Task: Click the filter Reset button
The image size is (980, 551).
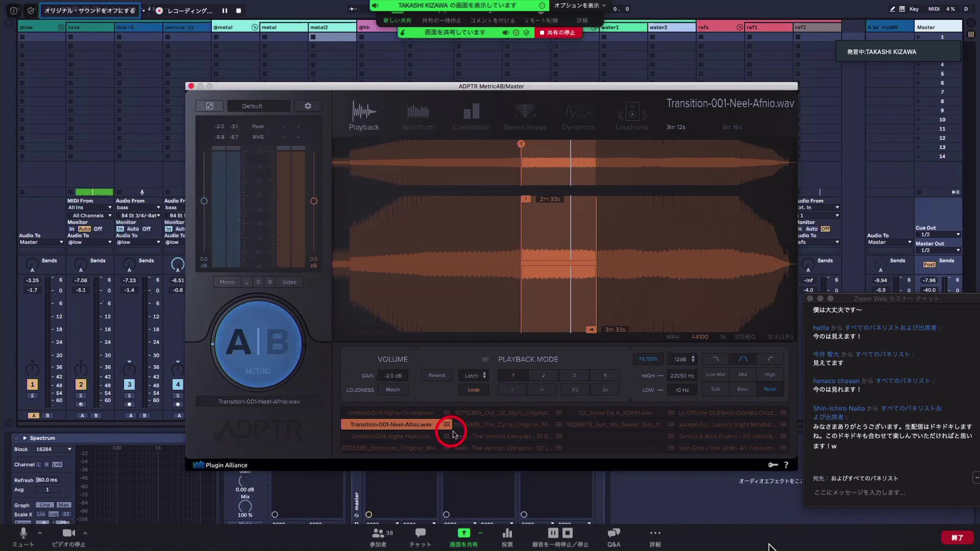Action: 770,389
